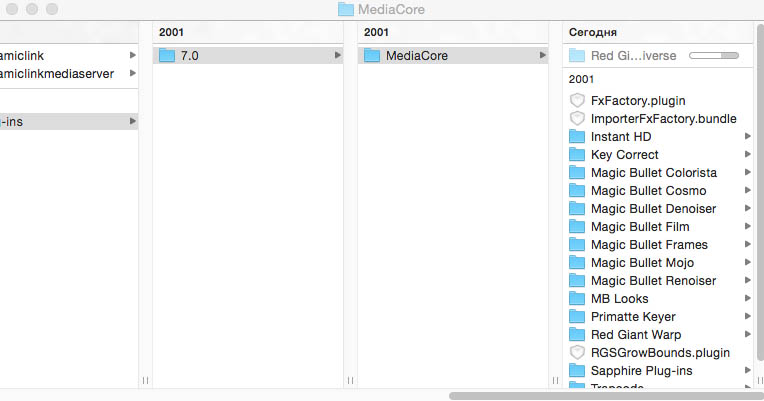Click the Red Gi...iverse copying folder icon
This screenshot has height=401, width=764.
click(577, 56)
